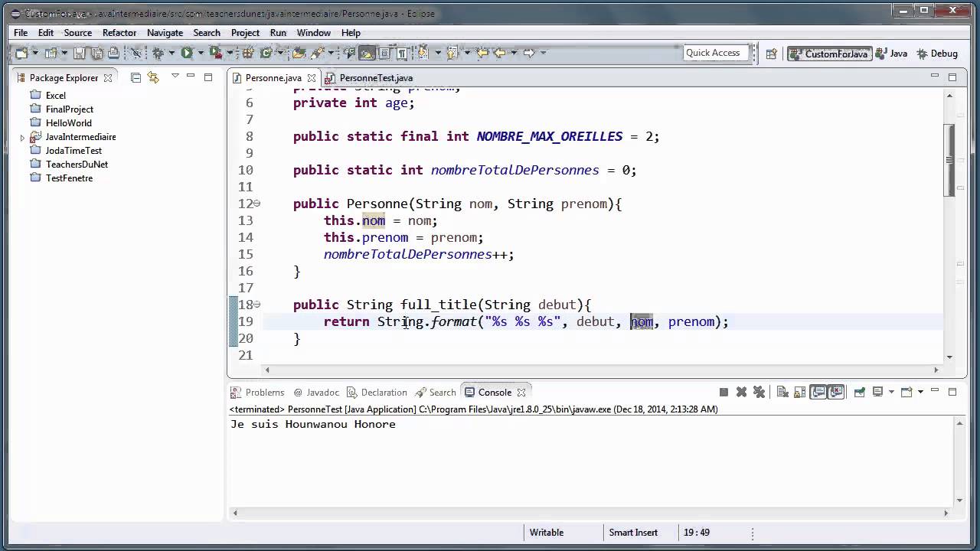Click the New Java Package icon

tap(247, 53)
